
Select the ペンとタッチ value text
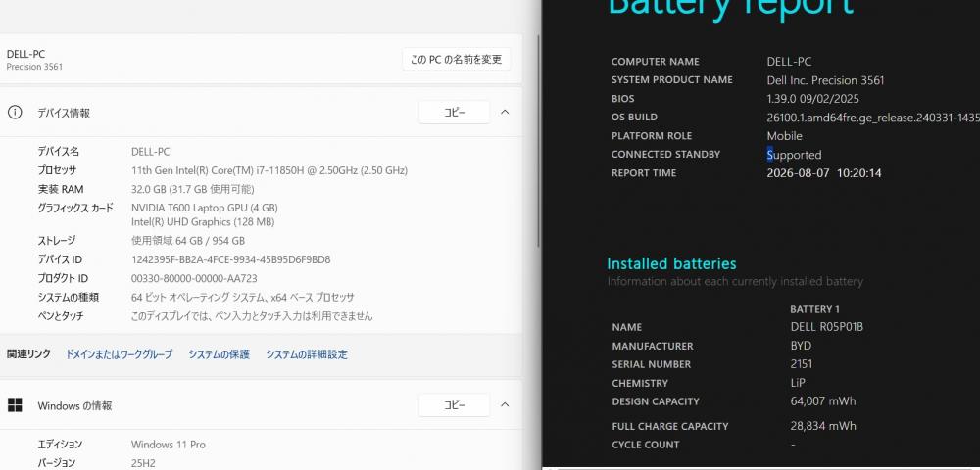[252, 316]
